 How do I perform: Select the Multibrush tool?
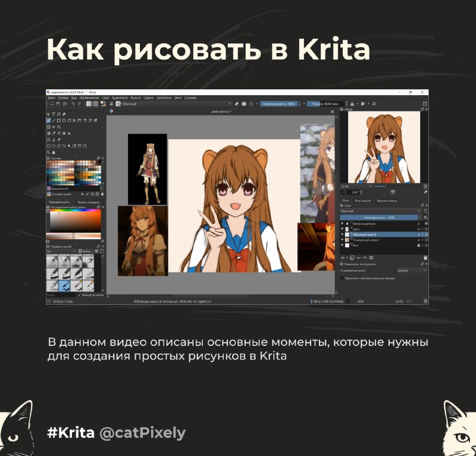(x=95, y=121)
